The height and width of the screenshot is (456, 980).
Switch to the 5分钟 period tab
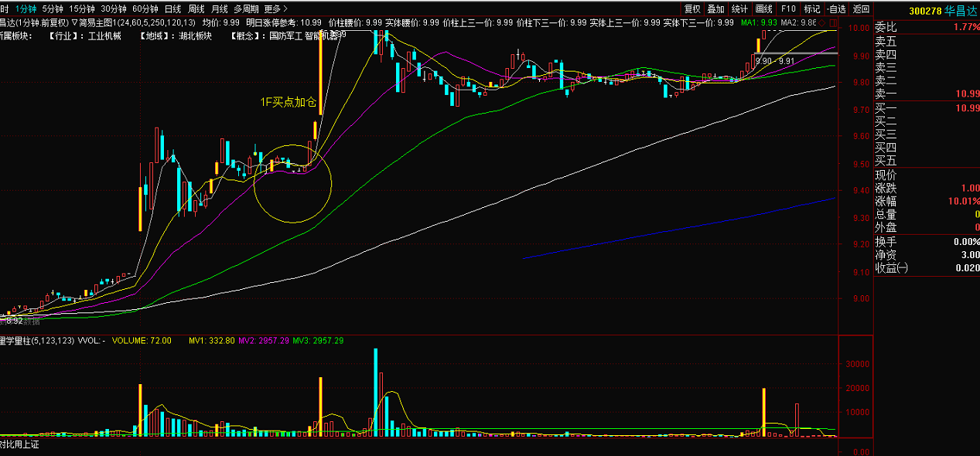[53, 9]
